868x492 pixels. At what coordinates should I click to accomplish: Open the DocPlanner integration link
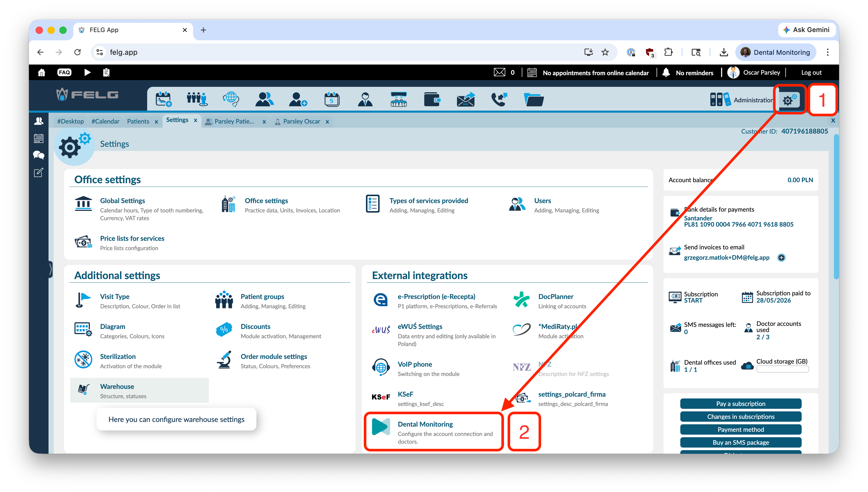[556, 297]
